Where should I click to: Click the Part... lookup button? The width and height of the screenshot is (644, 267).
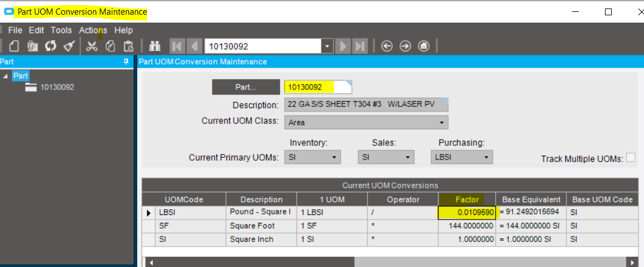pos(246,87)
